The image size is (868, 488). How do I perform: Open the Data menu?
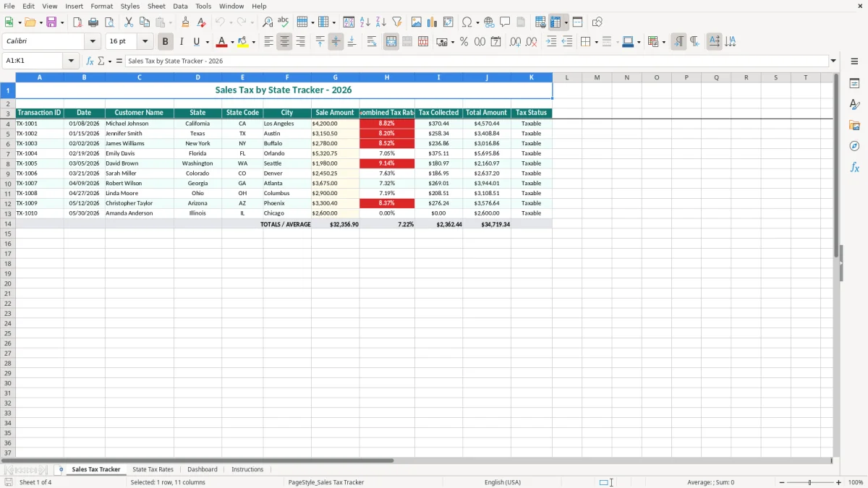point(180,6)
